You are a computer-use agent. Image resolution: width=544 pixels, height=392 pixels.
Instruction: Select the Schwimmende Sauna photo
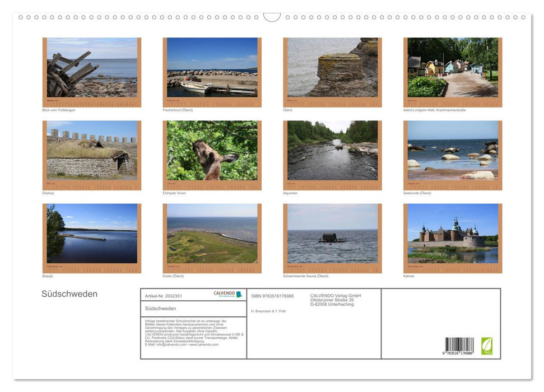(x=332, y=234)
